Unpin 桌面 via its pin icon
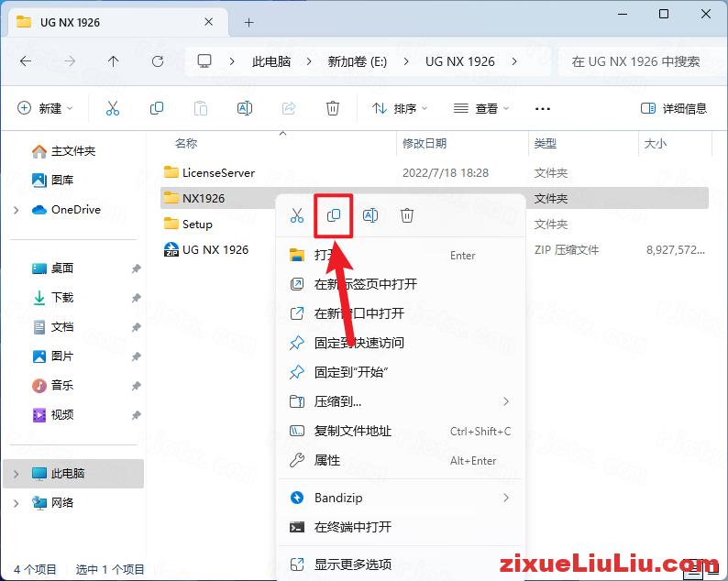This screenshot has width=728, height=581. pos(136,269)
